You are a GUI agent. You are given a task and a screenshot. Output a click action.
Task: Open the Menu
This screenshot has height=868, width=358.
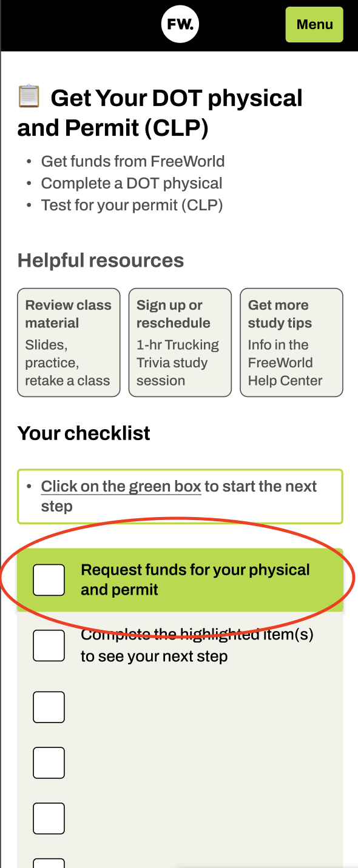coord(314,24)
